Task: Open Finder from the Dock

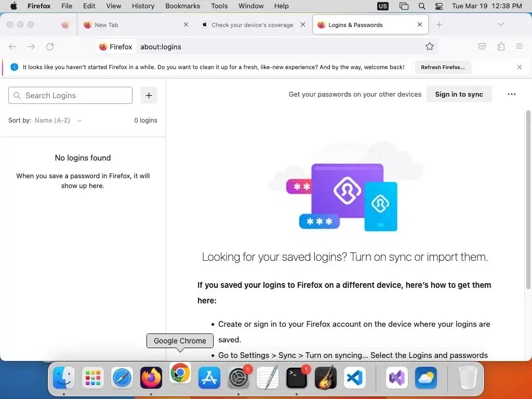Action: tap(64, 378)
